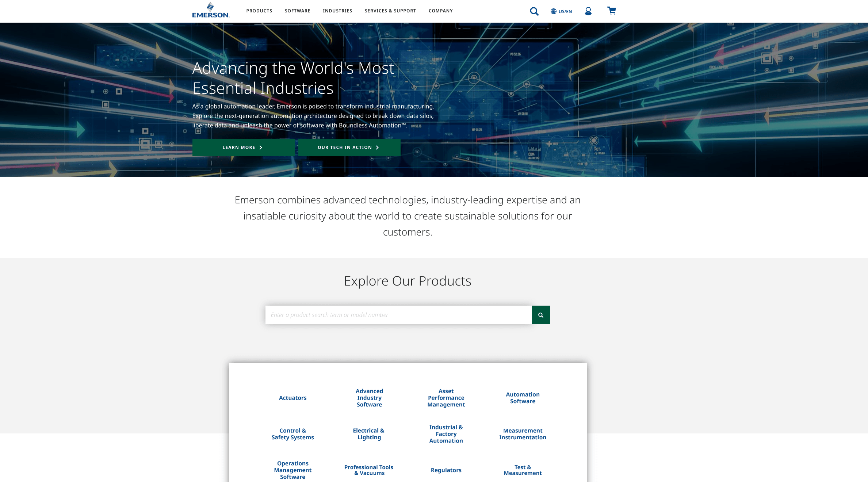Viewport: 868px width, 482px height.
Task: Click the Learn More button
Action: tap(243, 148)
